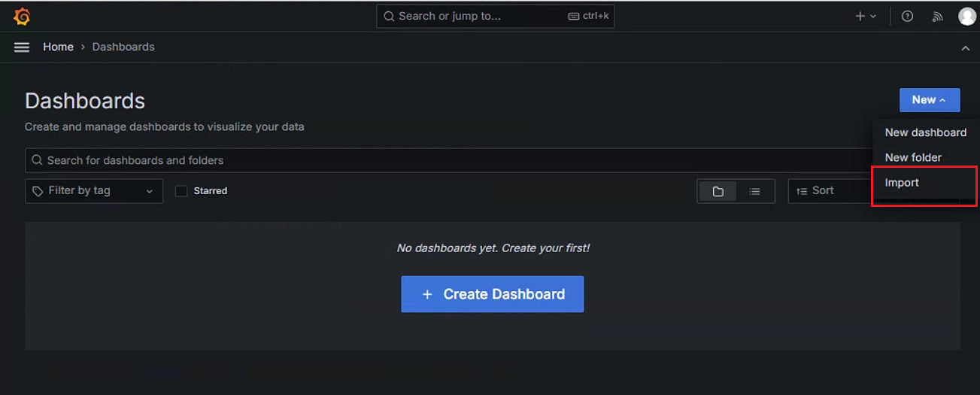Expand the plus menu chevron in top bar

(x=873, y=16)
